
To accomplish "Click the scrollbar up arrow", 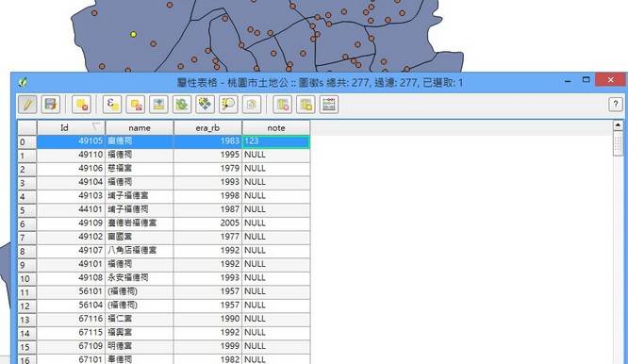I will tap(618, 125).
